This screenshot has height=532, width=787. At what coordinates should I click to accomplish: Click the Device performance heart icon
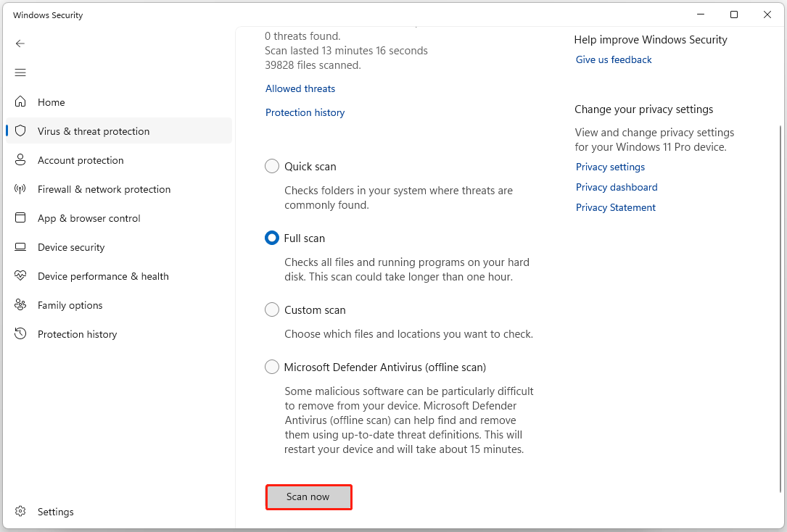click(x=20, y=275)
